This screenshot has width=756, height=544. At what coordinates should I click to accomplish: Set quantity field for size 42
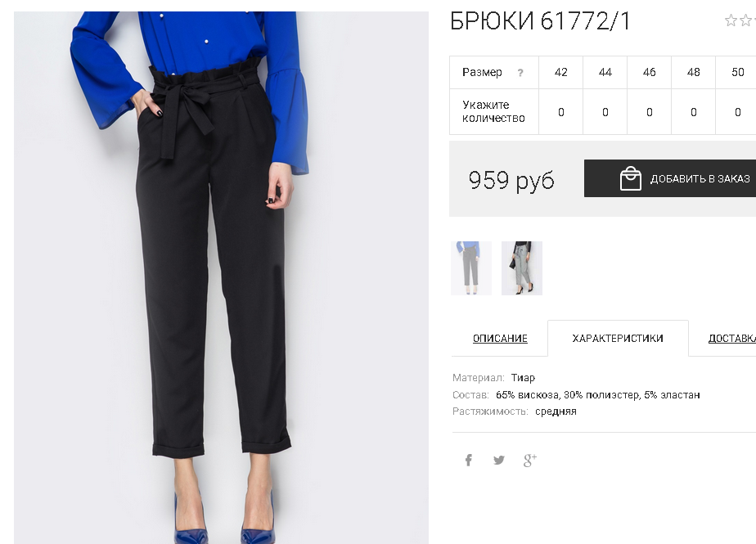pos(560,112)
